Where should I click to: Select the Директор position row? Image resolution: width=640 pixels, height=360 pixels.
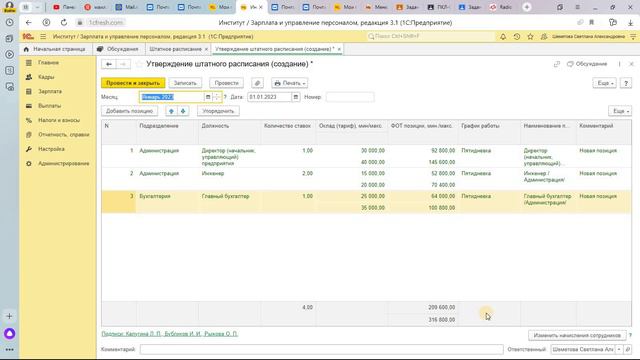point(366,156)
